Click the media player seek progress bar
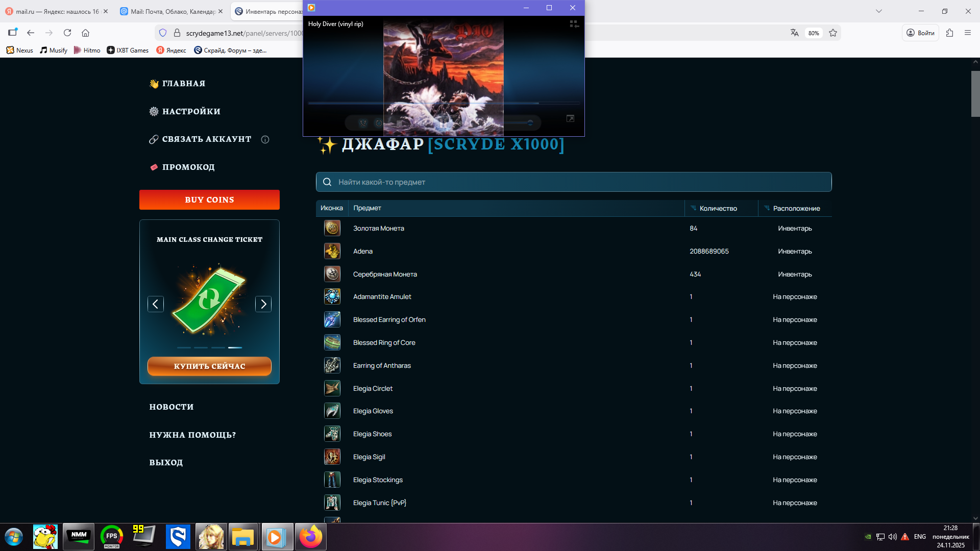980x551 pixels. coord(443,103)
